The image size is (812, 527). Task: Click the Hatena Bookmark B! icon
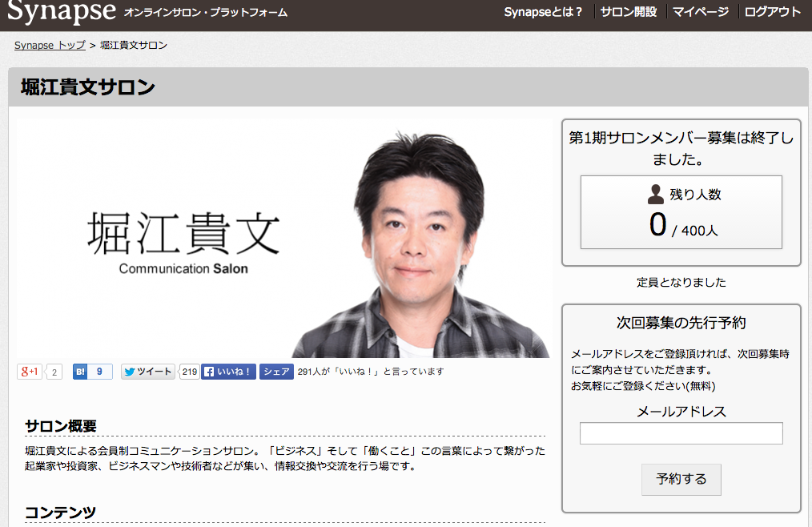pyautogui.click(x=80, y=372)
